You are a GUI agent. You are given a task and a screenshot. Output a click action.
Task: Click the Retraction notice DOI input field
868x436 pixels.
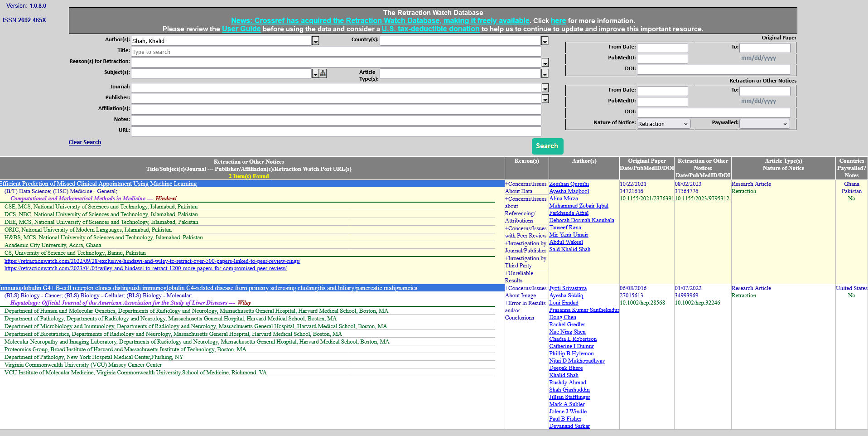coord(714,113)
